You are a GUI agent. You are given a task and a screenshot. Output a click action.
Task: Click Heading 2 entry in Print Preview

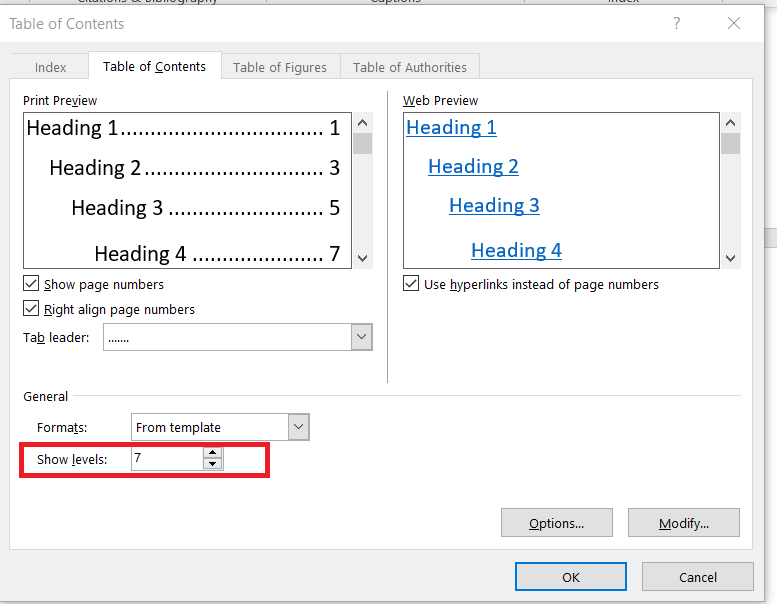[195, 167]
